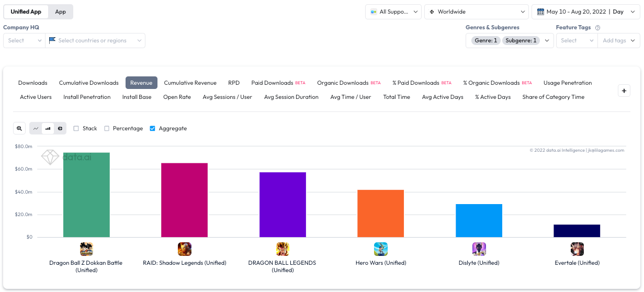This screenshot has width=644, height=292.
Task: Switch to the Cumulative Revenue tab
Action: 190,83
